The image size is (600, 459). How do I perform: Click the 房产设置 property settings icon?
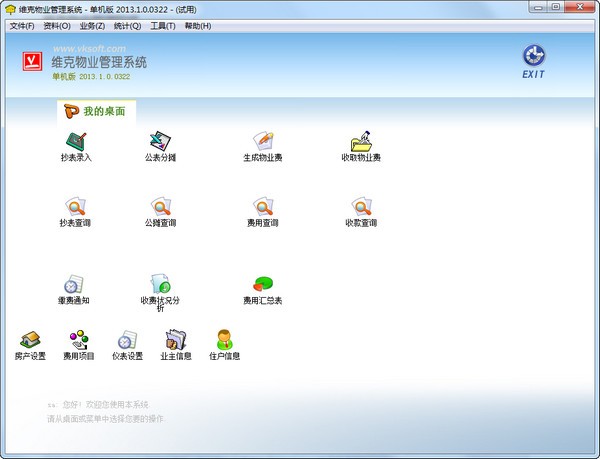coord(30,340)
